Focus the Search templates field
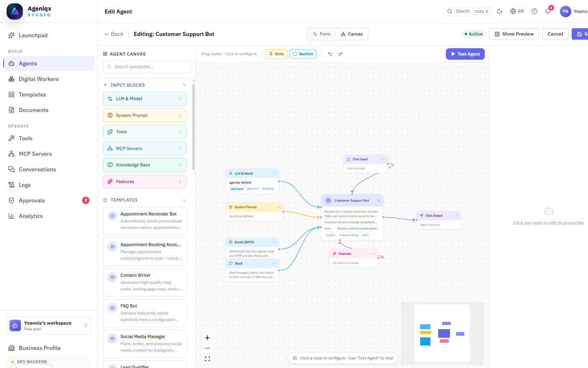This screenshot has height=368, width=588. 147,67
